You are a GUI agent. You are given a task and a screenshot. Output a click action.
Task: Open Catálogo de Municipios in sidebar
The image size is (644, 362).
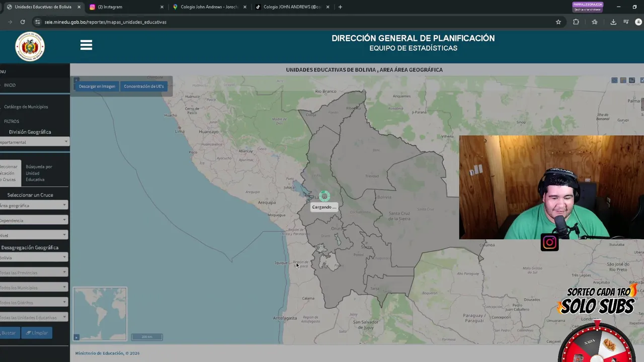point(26,107)
